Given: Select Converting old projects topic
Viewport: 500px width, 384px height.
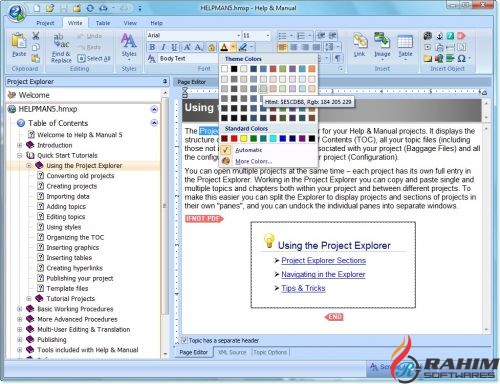Looking at the screenshot, I should click(x=80, y=176).
